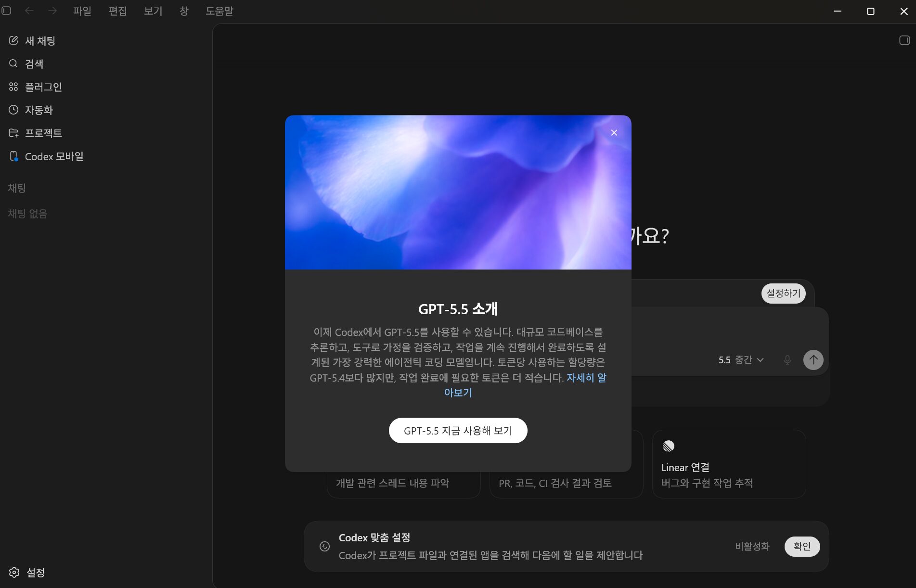Toggle the sidebar panel icon at top-left

click(x=6, y=11)
